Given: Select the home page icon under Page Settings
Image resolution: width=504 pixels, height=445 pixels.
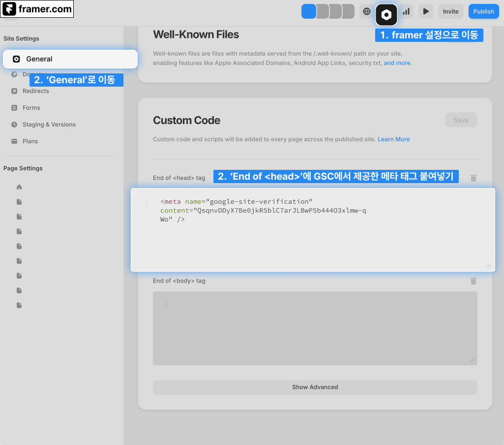Looking at the screenshot, I should [19, 187].
